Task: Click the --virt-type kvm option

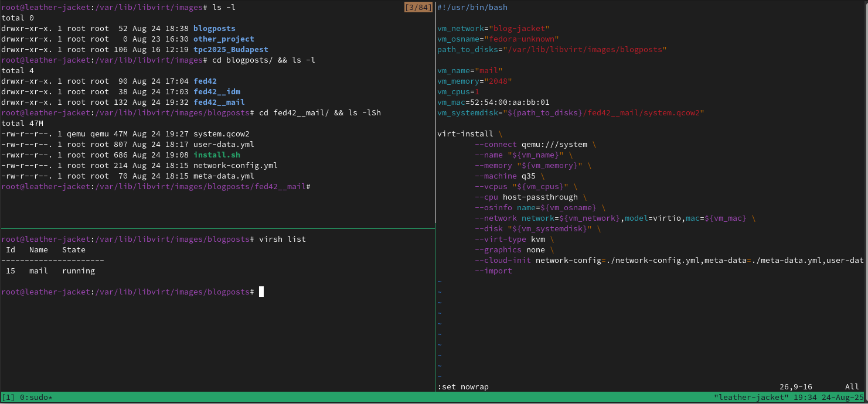Action: [515, 239]
